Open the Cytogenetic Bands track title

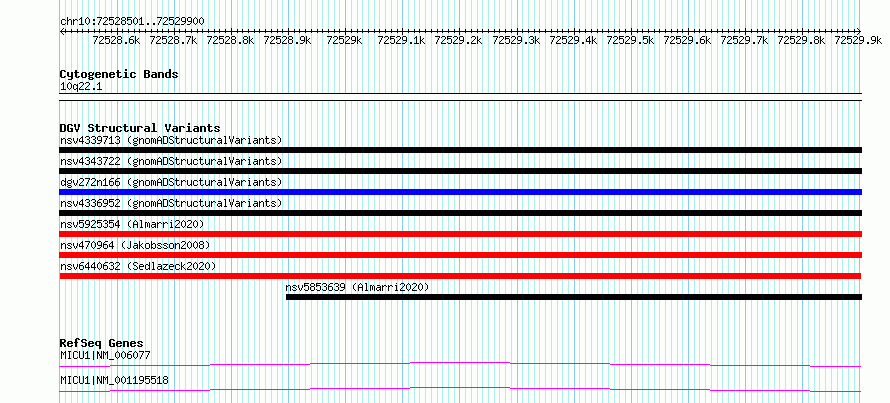[x=119, y=74]
